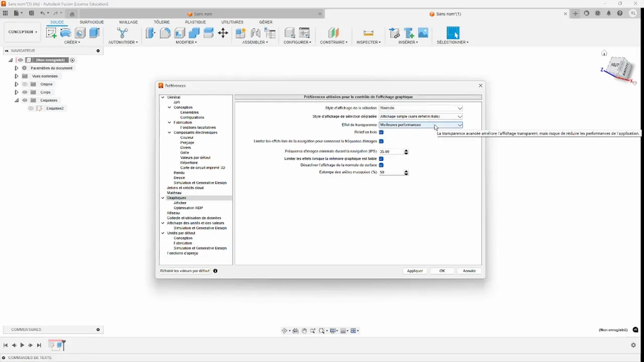Screen dimensions: 644x362
Task: Select the Move/Copy tool in Modifier
Action: pyautogui.click(x=223, y=32)
